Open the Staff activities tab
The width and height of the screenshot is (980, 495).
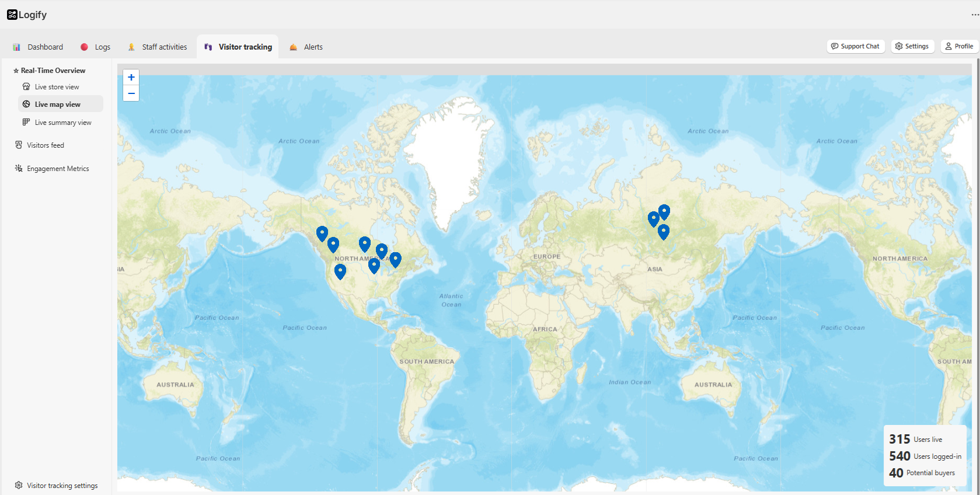coord(158,47)
